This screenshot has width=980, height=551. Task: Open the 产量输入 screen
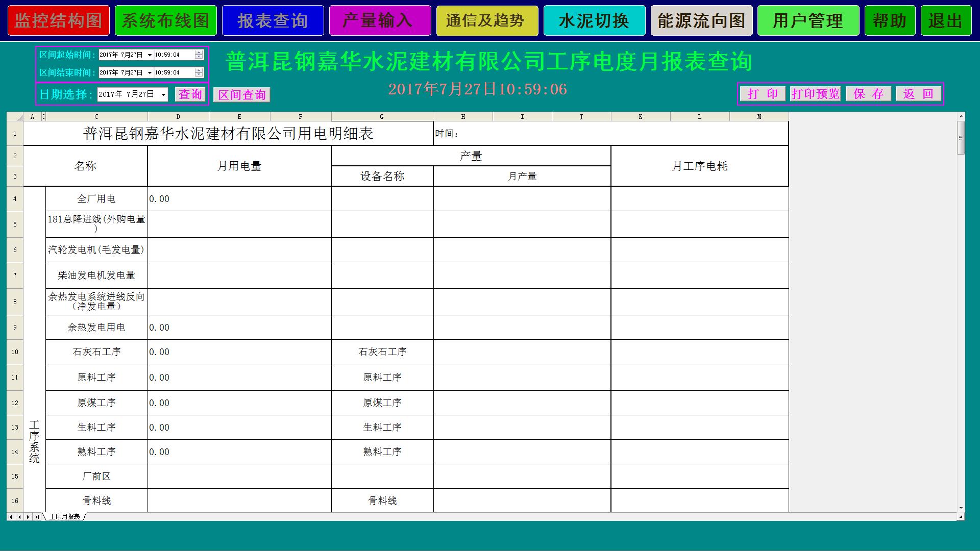coord(380,20)
